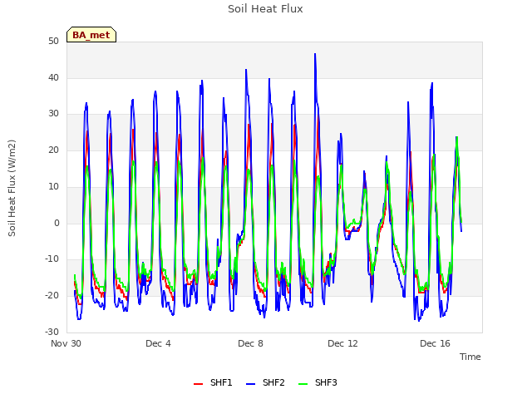Image resolution: width=532 pixels, height=399 pixels.
Task: Toggle the SHF3 legend entry
Action: [318, 383]
